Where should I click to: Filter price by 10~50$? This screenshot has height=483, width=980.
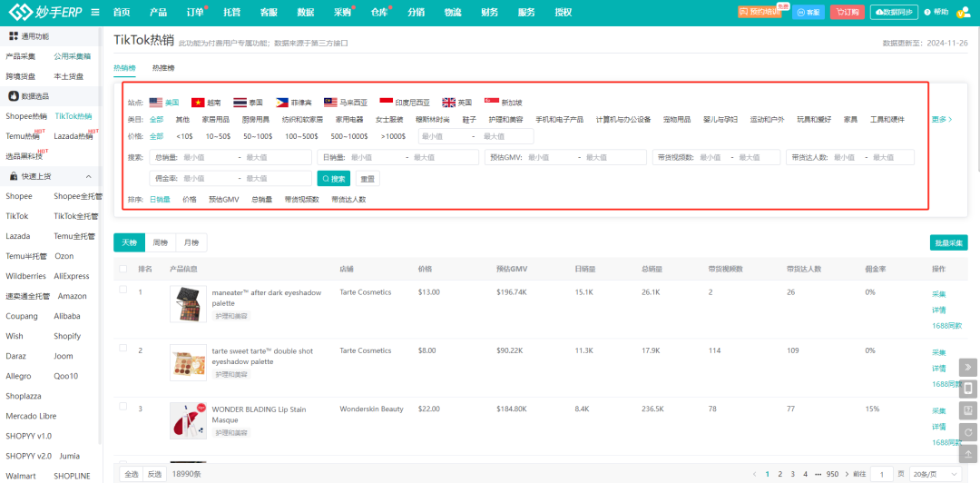[218, 136]
